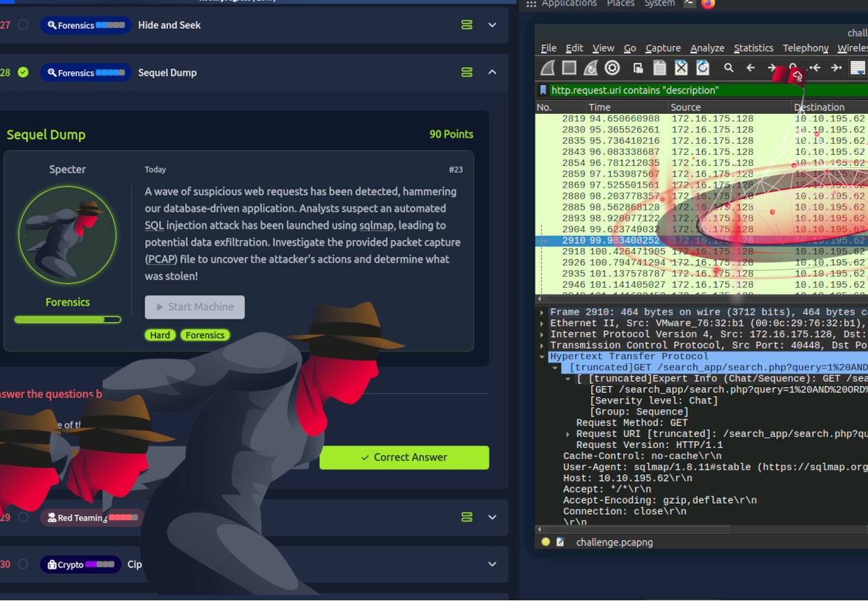Viewport: 868px width, 601px height.
Task: Click the Start capture shark fin icon
Action: click(548, 68)
